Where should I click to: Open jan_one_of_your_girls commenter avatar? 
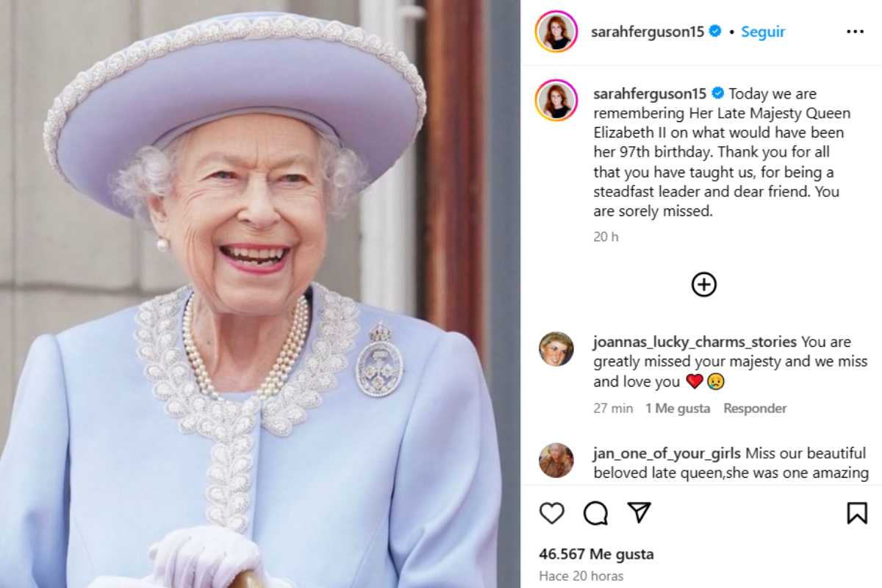pyautogui.click(x=556, y=461)
